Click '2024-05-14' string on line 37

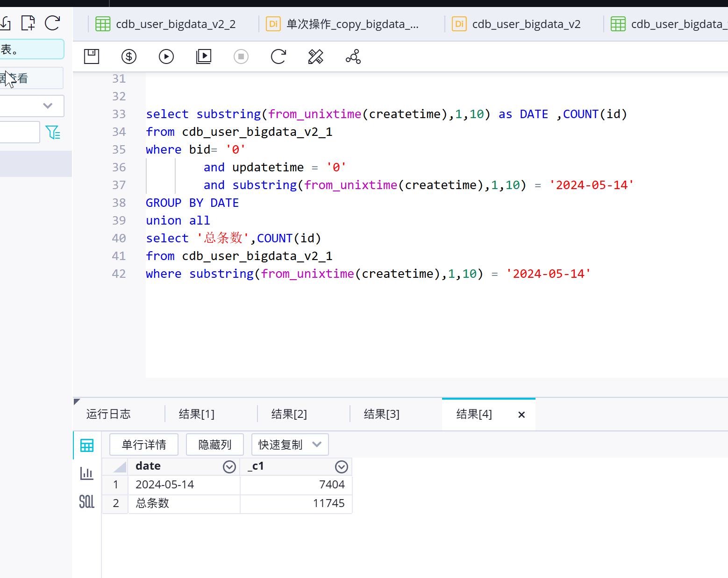592,185
